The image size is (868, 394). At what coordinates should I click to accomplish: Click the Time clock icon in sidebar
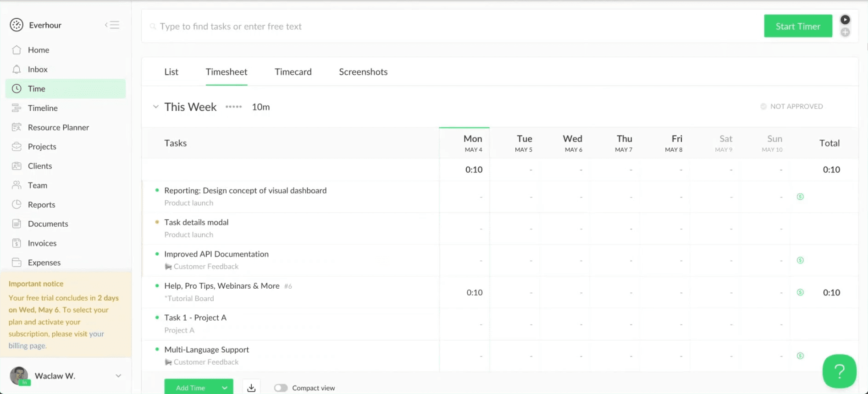tap(17, 88)
